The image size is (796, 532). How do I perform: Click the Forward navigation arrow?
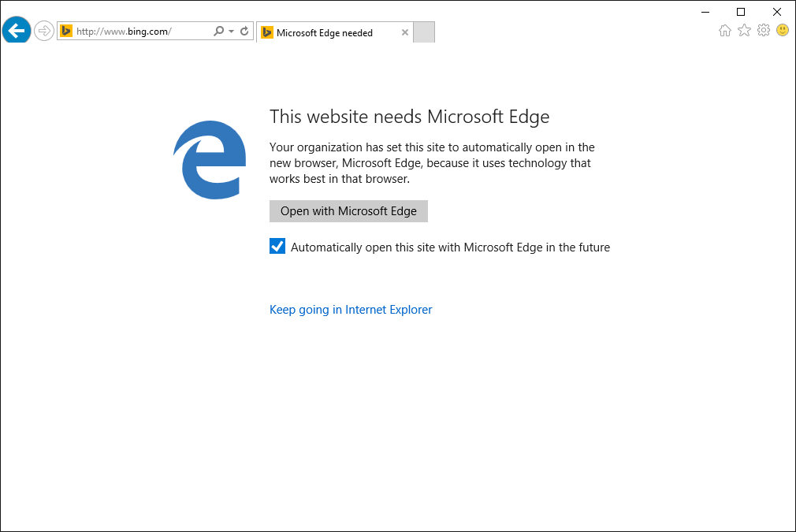[43, 30]
